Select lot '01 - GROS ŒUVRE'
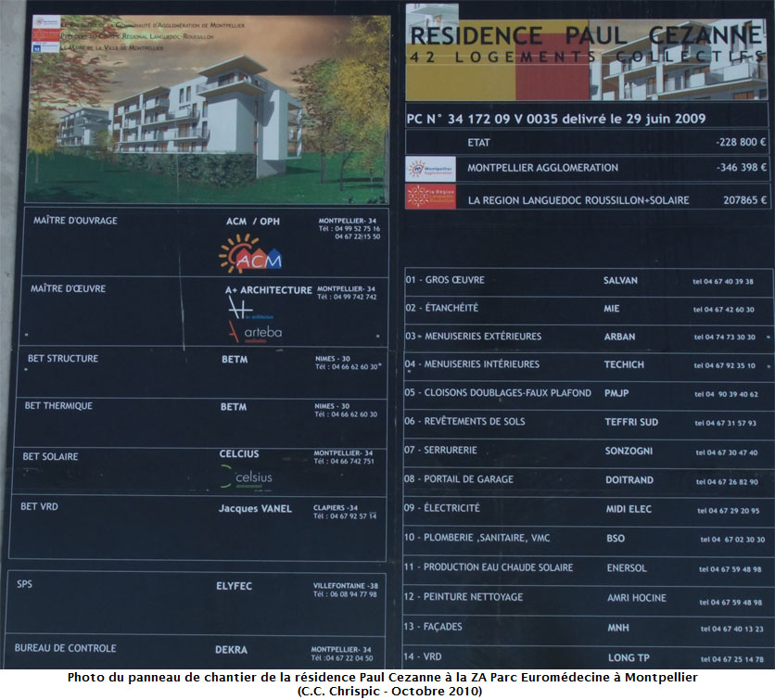775x700 pixels. click(x=445, y=280)
